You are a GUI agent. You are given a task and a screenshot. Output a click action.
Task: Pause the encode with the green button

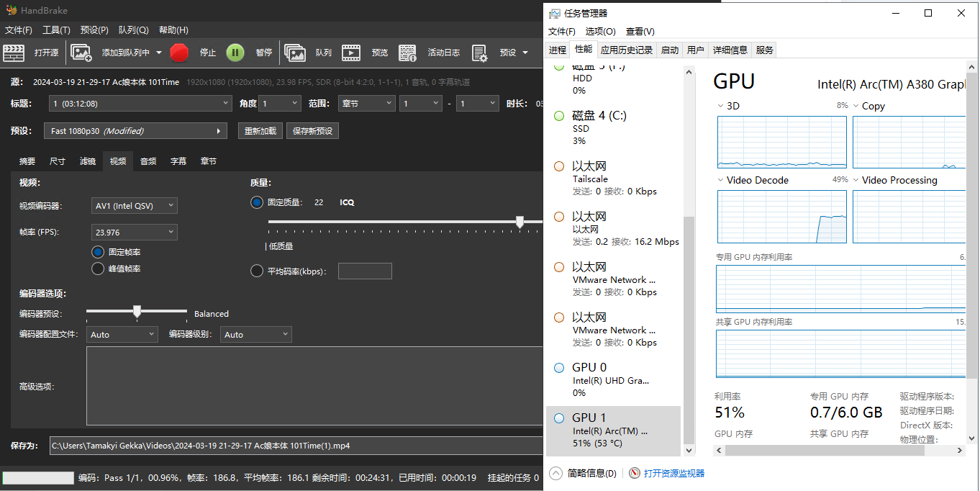235,53
